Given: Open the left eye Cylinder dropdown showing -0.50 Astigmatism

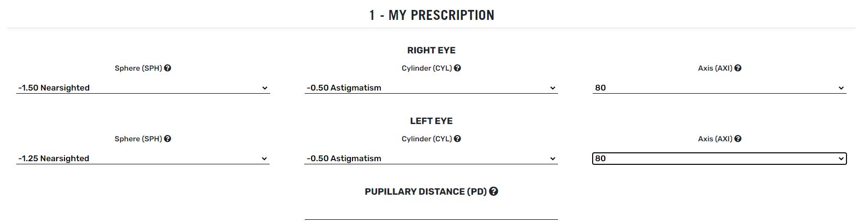Looking at the screenshot, I should point(431,159).
